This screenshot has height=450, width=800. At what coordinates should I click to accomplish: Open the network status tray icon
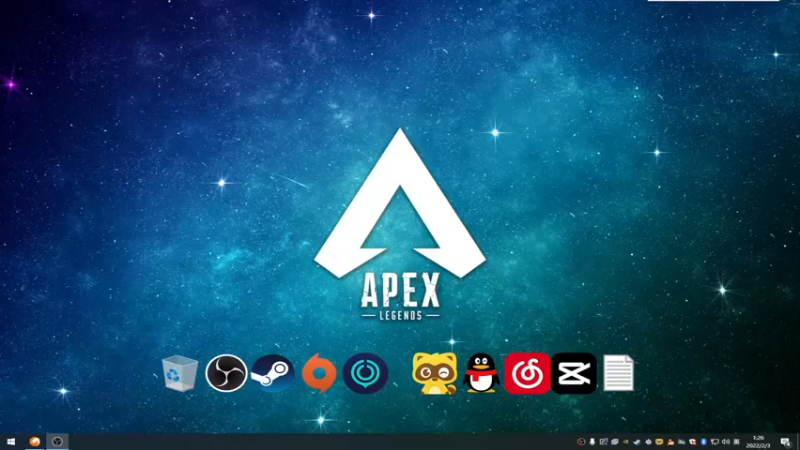[x=715, y=442]
